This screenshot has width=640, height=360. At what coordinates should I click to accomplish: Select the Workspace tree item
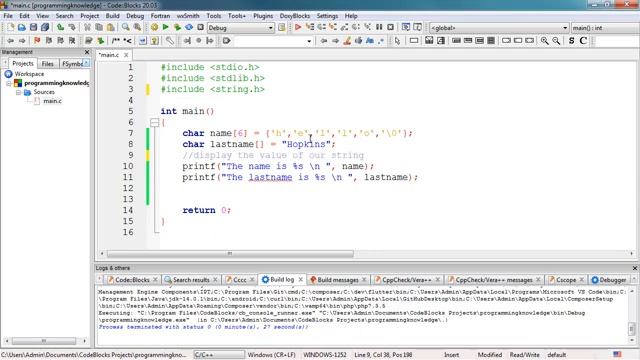29,74
